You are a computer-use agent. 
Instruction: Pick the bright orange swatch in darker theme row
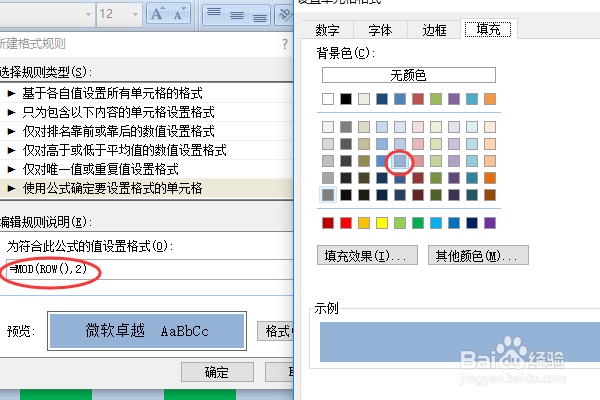tap(490, 178)
